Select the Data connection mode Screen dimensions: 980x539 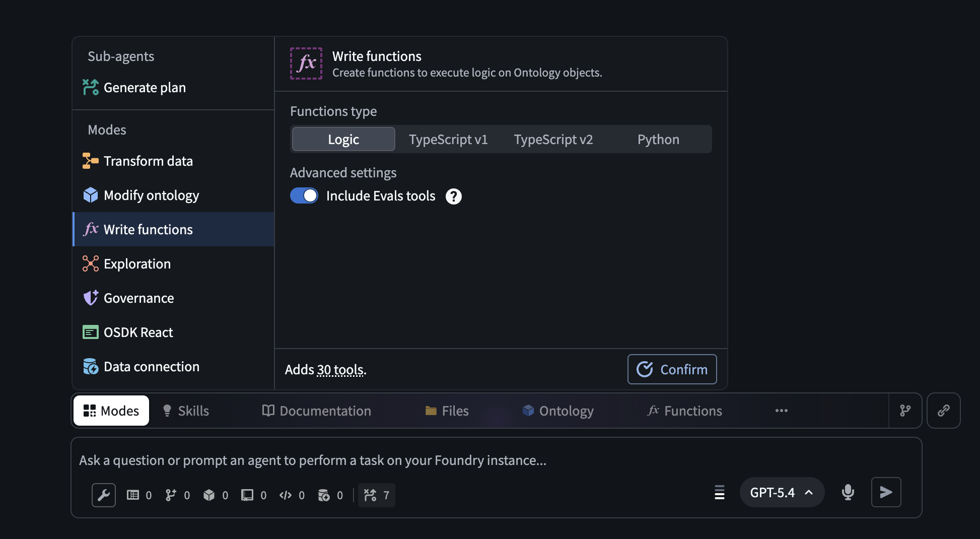151,366
